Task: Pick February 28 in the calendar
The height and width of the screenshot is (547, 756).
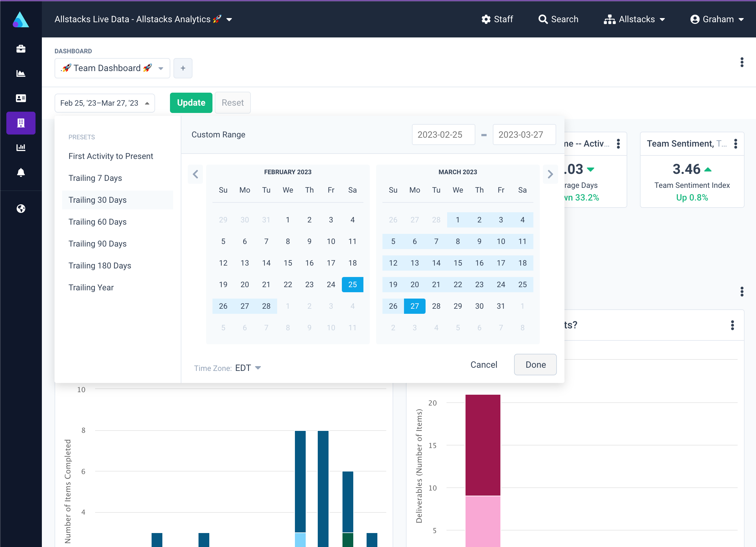Action: tap(266, 306)
